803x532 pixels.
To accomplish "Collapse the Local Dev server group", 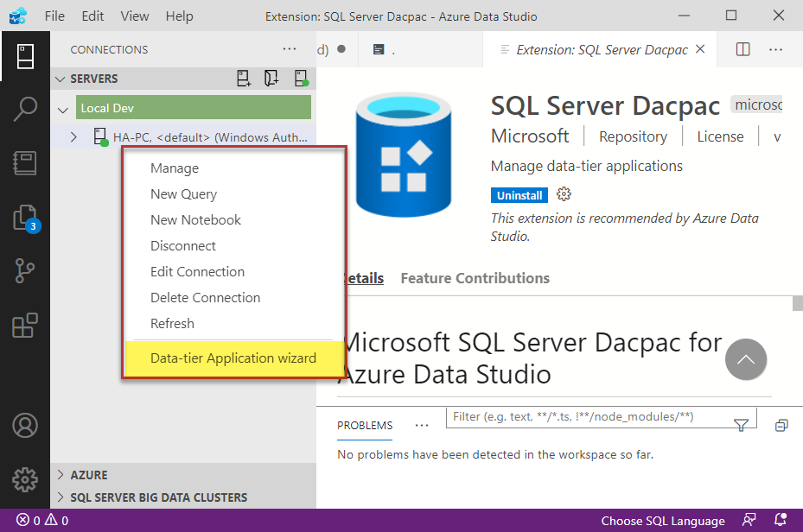I will 63,109.
